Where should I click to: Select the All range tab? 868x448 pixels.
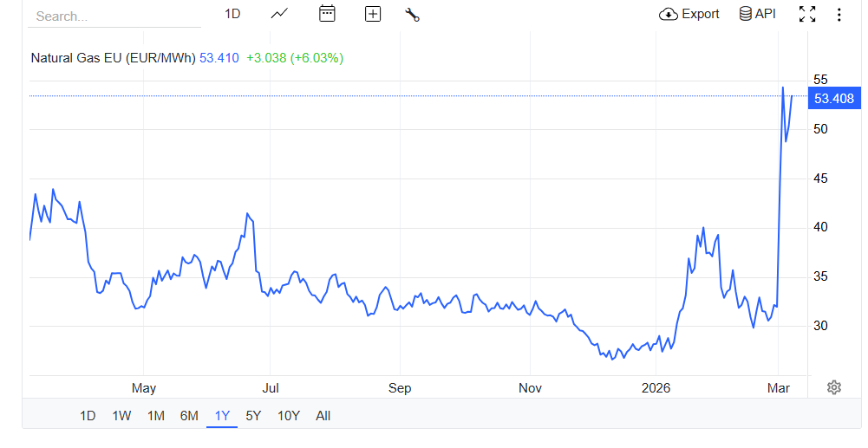point(323,416)
